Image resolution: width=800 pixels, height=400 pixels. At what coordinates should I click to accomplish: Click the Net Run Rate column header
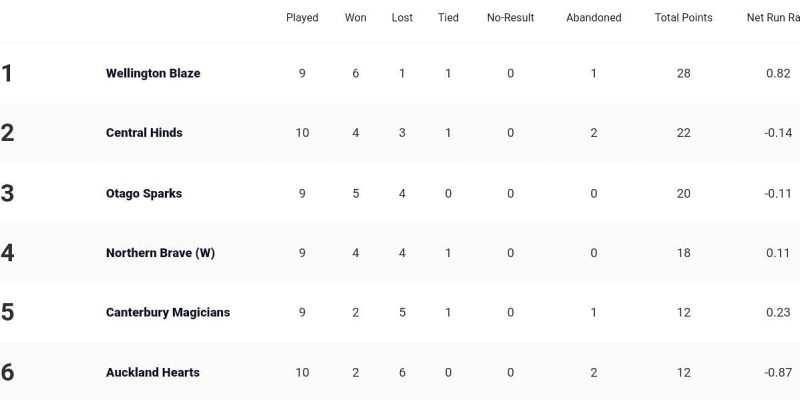pyautogui.click(x=772, y=18)
